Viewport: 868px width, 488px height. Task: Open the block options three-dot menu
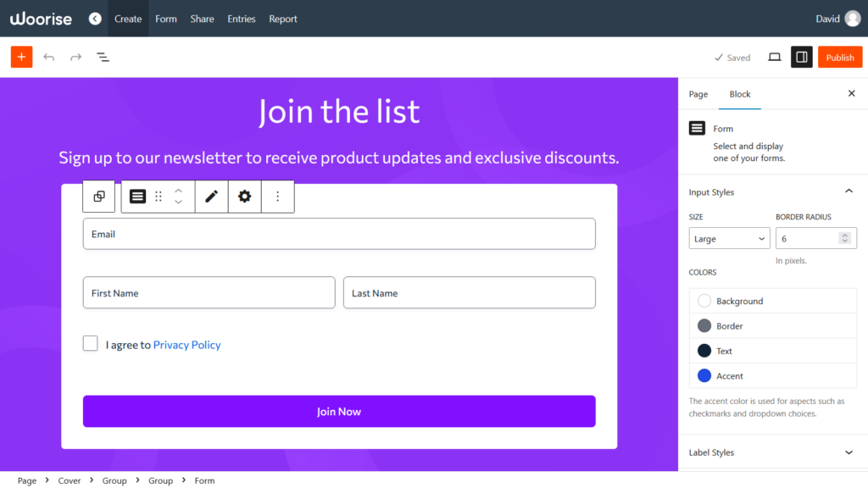point(277,196)
